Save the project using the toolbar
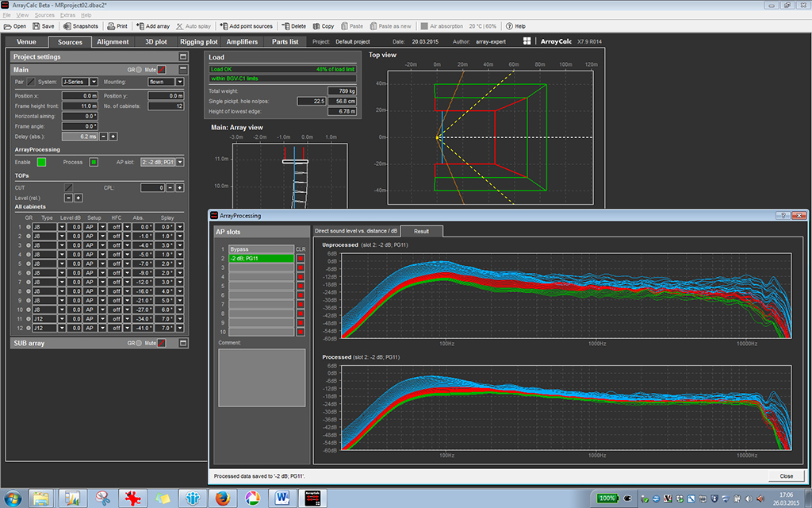The height and width of the screenshot is (508, 812). coord(44,26)
